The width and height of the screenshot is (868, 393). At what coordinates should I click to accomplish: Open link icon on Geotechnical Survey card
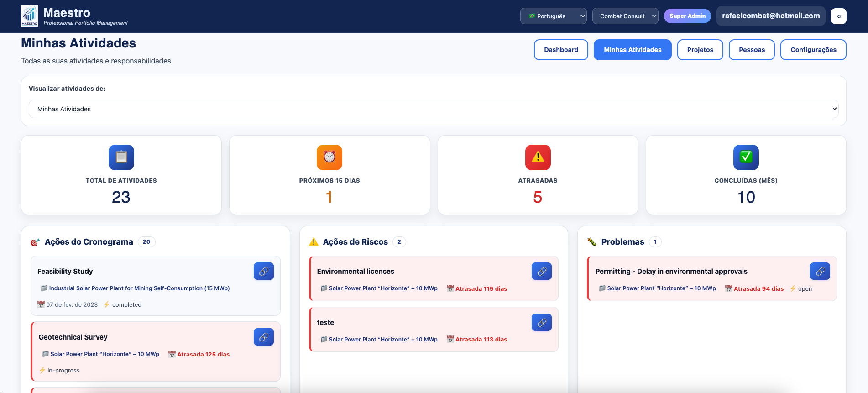pyautogui.click(x=263, y=337)
